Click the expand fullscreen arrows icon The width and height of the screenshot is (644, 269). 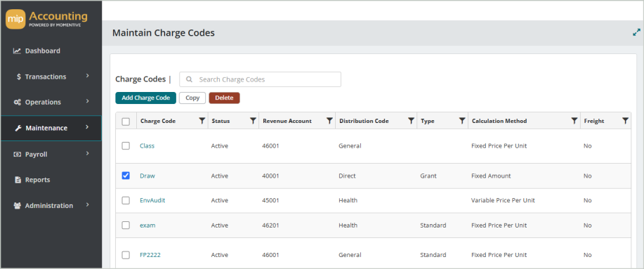tap(636, 32)
